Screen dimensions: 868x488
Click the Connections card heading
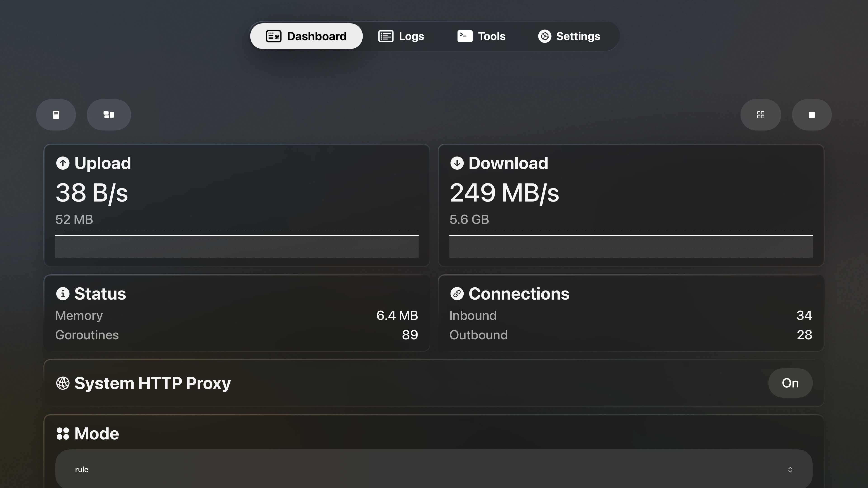[x=519, y=293]
